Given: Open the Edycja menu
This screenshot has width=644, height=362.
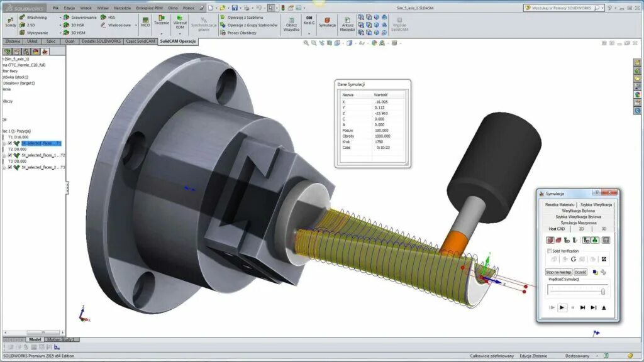Looking at the screenshot, I should [x=69, y=8].
